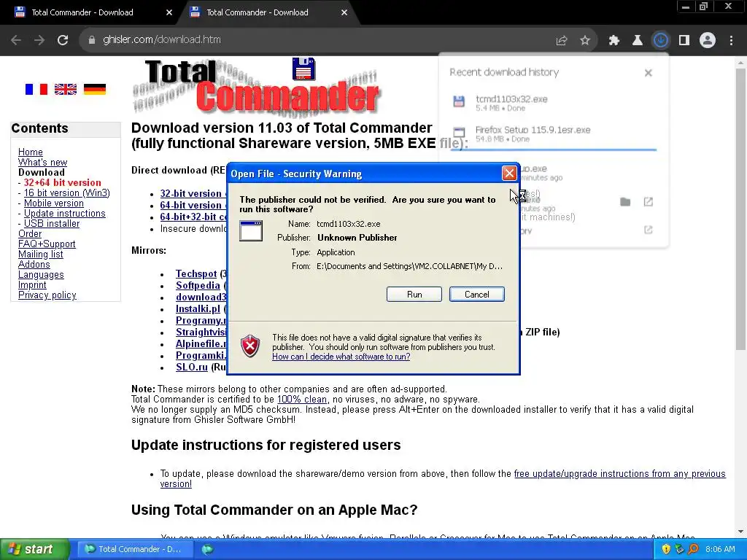Open free update/upgrade instructions link
This screenshot has height=560, width=747.
[x=443, y=478]
